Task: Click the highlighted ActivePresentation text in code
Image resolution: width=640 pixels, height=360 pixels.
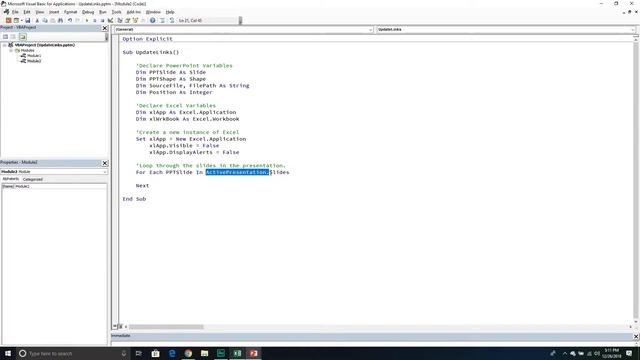Action: 237,172
